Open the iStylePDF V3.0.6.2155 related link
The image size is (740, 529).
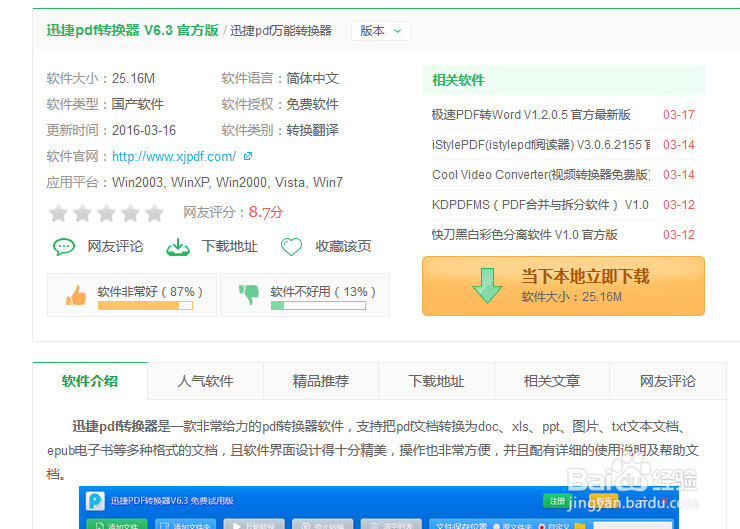pos(541,145)
